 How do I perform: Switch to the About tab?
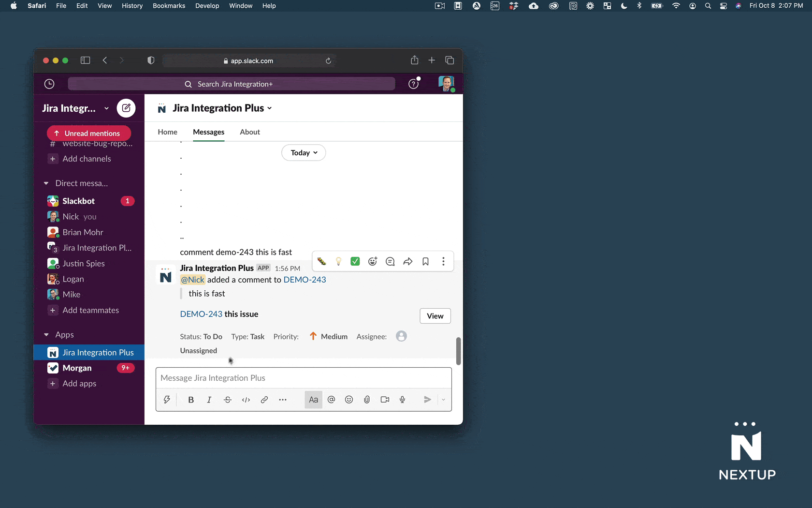pyautogui.click(x=250, y=132)
